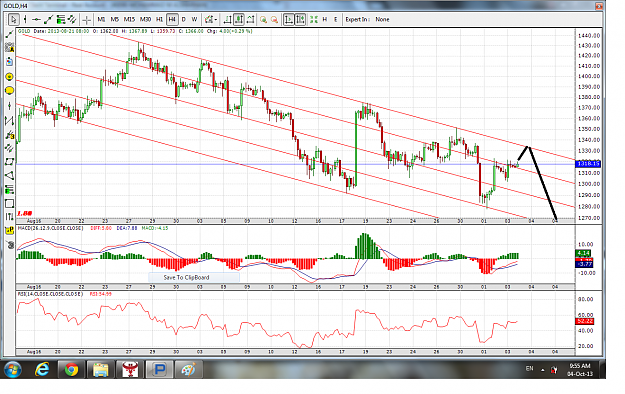625x394 pixels.
Task: Click the 1318.15 current price label
Action: 588,164
